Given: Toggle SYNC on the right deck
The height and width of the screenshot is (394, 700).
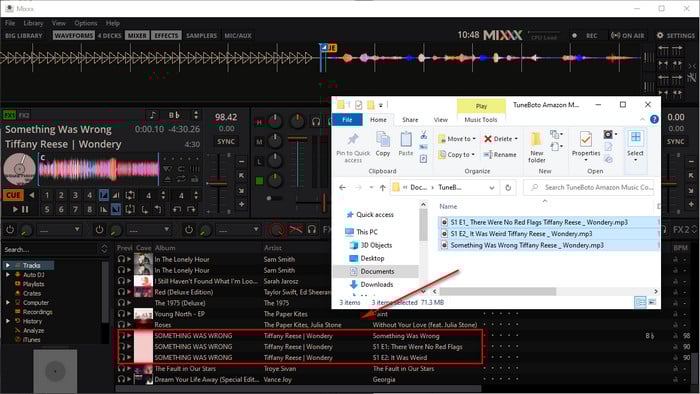Looking at the screenshot, I should 675,141.
